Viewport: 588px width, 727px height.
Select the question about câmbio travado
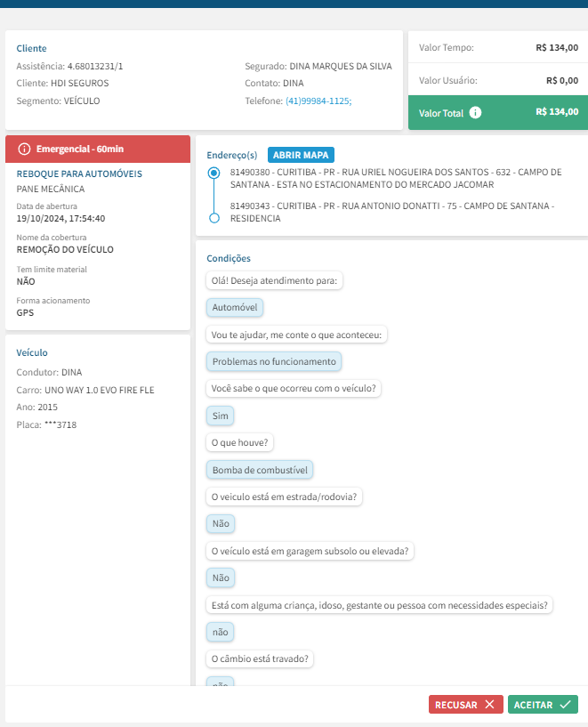[x=261, y=659]
